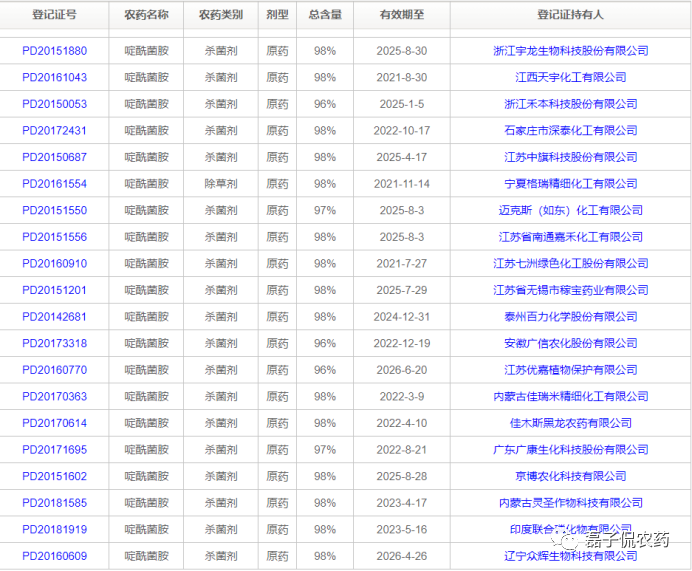Open registration PD20151550 link

point(54,210)
